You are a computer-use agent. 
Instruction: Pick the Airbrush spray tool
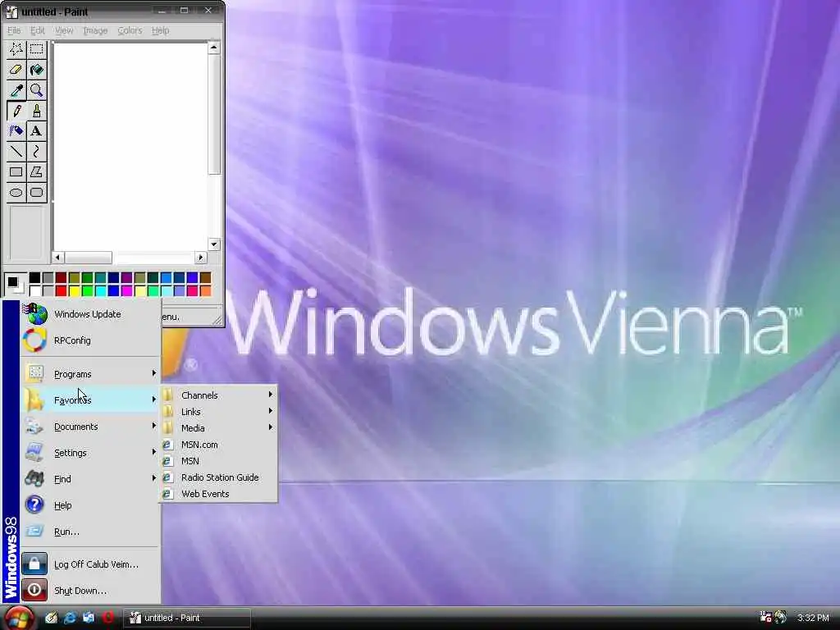pos(16,130)
